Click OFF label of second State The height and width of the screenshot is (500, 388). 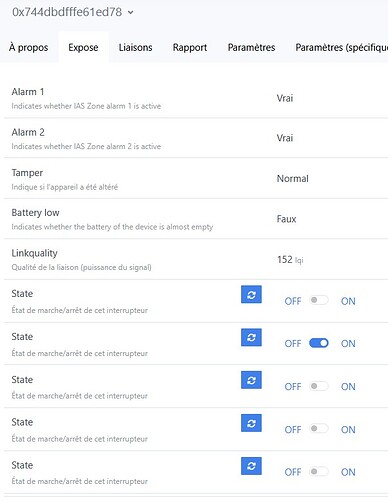[x=293, y=344]
